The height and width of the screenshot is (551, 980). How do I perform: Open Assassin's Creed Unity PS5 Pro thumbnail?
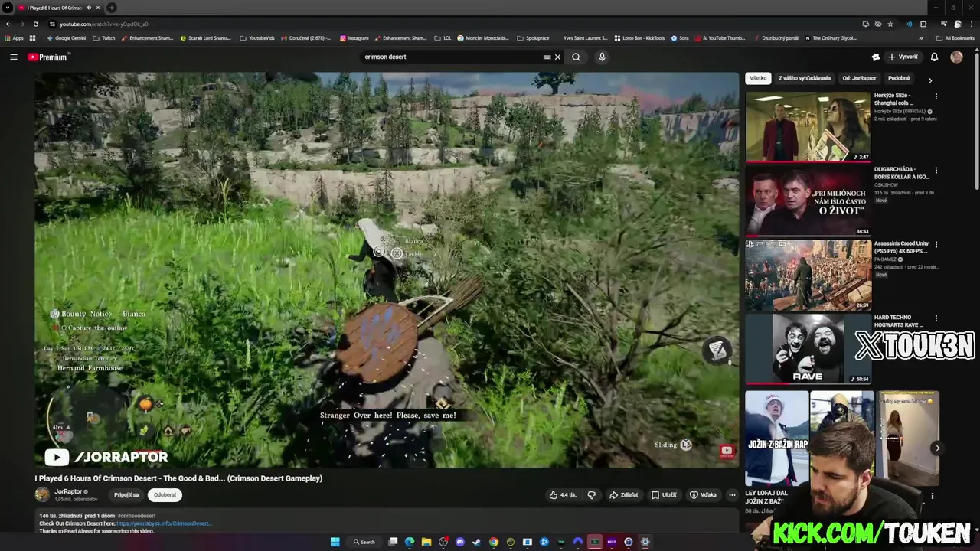pos(808,275)
